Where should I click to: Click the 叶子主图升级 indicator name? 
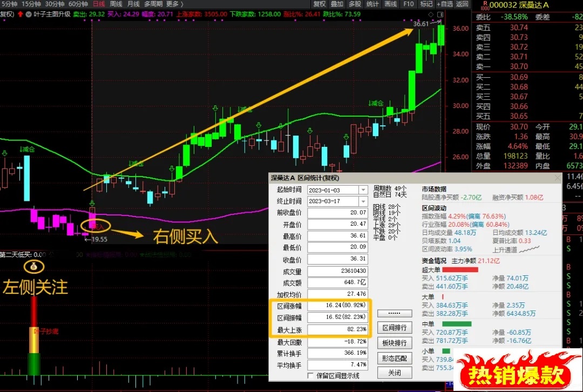[52, 14]
